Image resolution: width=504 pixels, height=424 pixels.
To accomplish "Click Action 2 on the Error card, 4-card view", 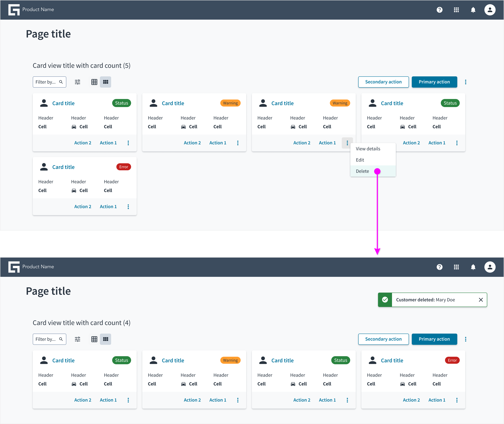I will (x=411, y=400).
